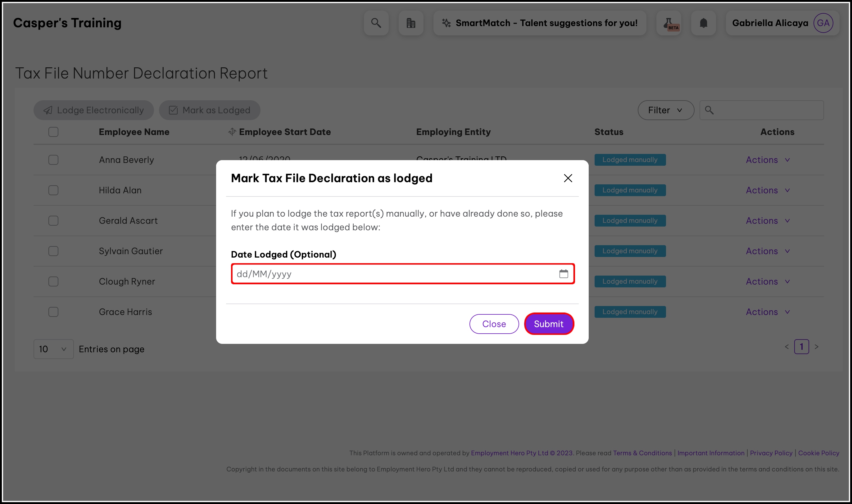Click the organisation building icon
Viewport: 852px width, 504px height.
tap(411, 23)
